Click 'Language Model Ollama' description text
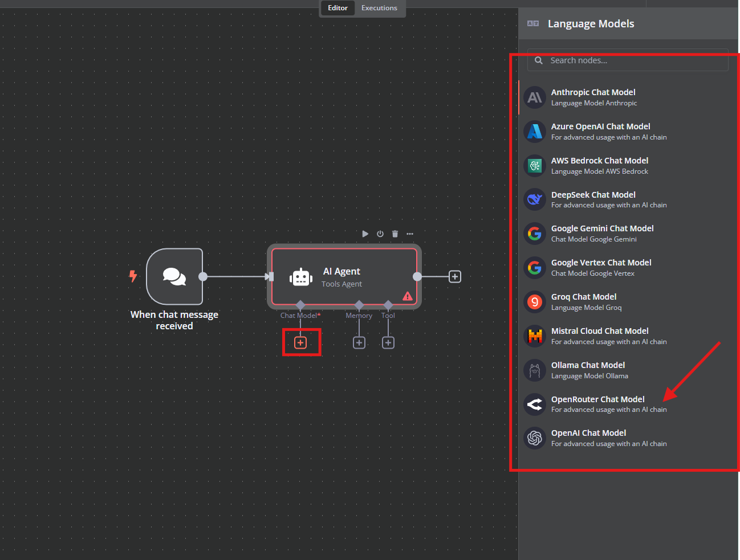 pyautogui.click(x=589, y=376)
